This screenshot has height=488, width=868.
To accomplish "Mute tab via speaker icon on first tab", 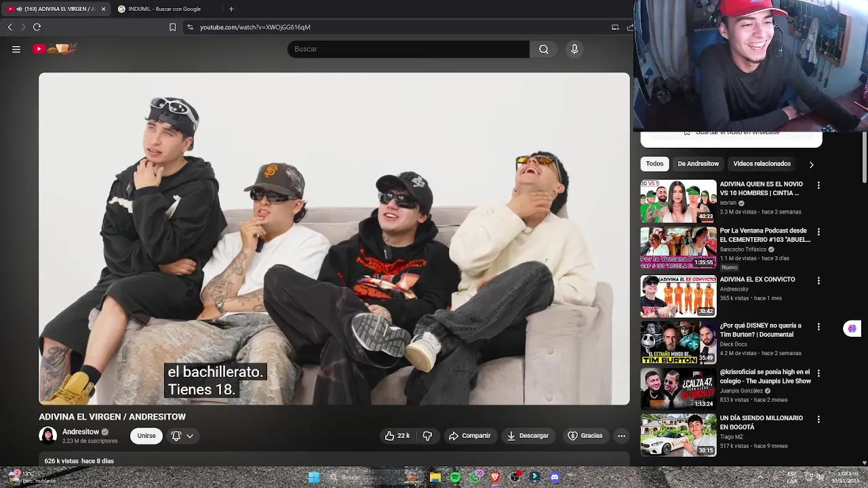I will (19, 9).
